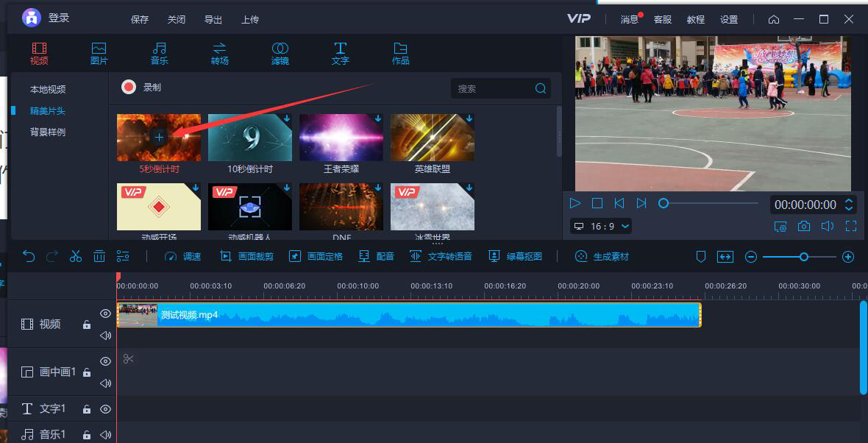This screenshot has width=868, height=443.
Task: Play the preview video
Action: point(575,203)
